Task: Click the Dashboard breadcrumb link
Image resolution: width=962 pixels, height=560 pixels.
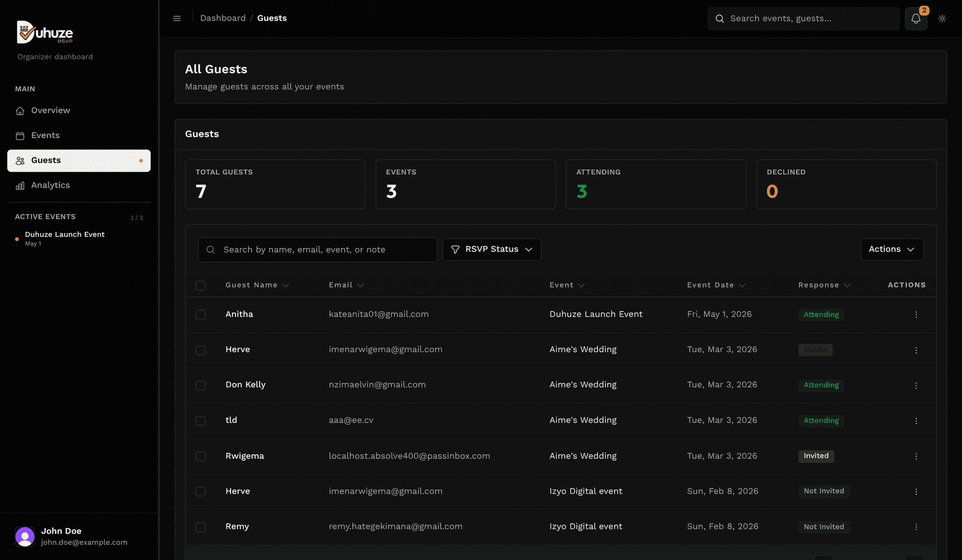Action: coord(223,18)
